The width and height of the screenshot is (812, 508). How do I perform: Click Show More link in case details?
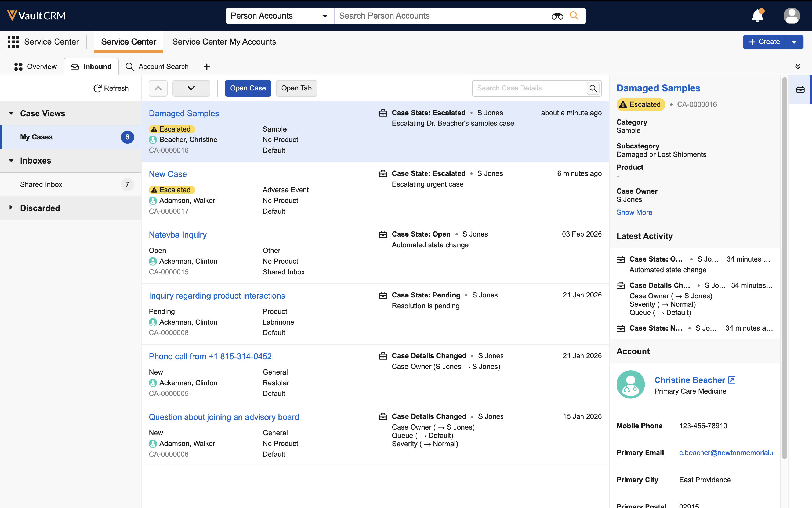pos(634,212)
